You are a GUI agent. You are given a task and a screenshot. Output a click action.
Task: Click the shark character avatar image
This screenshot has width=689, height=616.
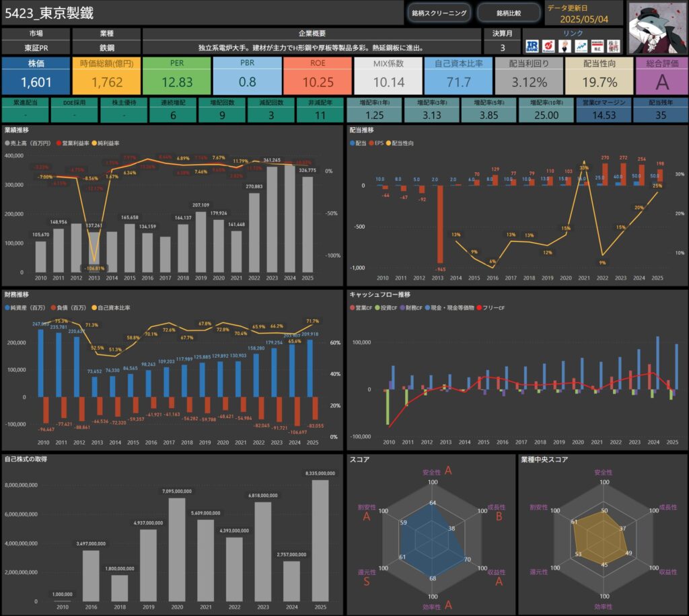(657, 28)
